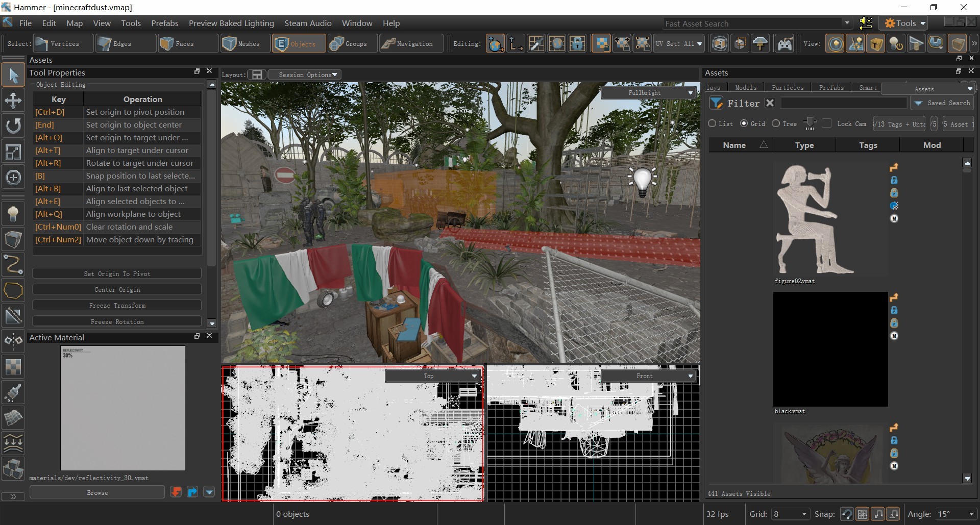This screenshot has width=980, height=525.
Task: Expand the Grid size dropdown
Action: (790, 514)
